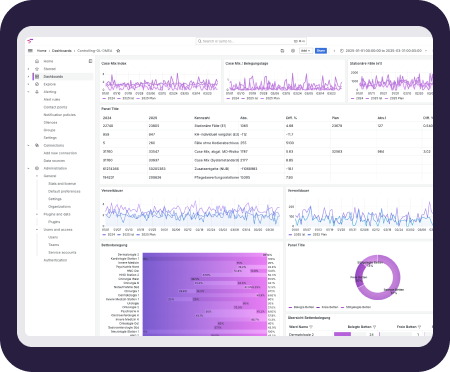
Task: Click the clock icon in time range picker
Action: pos(342,51)
